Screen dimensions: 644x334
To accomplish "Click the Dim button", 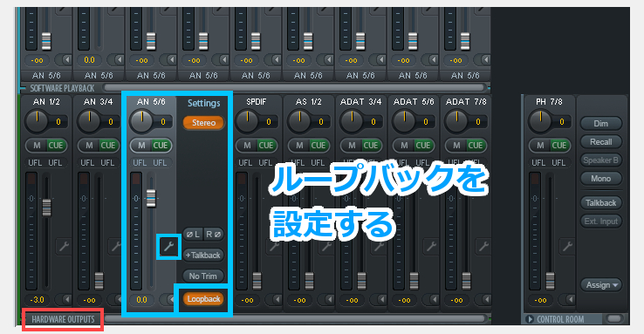I will [601, 124].
